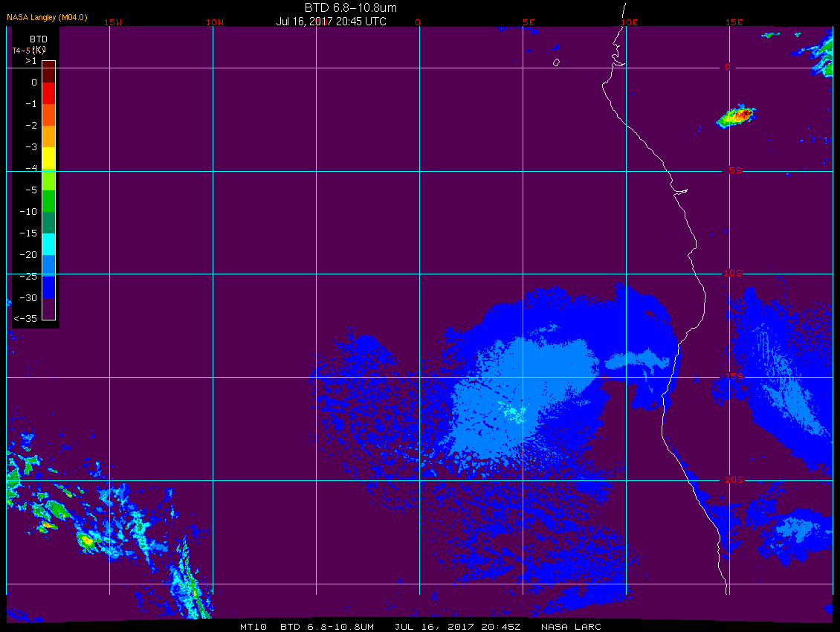
Task: Select the light green swatch between -4 and -5
Action: [49, 180]
